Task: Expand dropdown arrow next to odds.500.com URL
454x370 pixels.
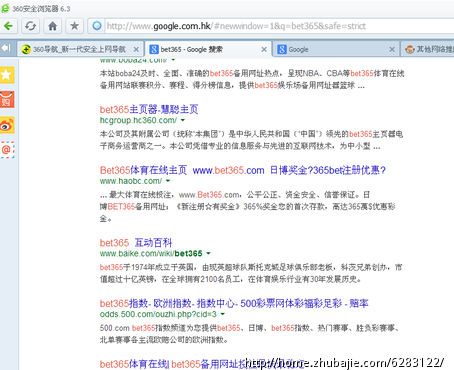Action: click(x=223, y=314)
